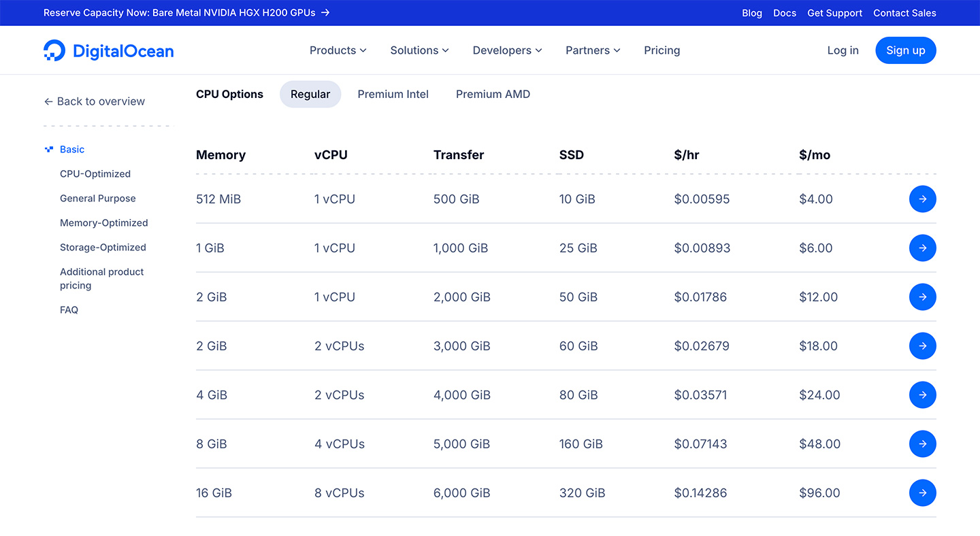Image resolution: width=980 pixels, height=536 pixels.
Task: Expand the Products dropdown menu
Action: [338, 50]
